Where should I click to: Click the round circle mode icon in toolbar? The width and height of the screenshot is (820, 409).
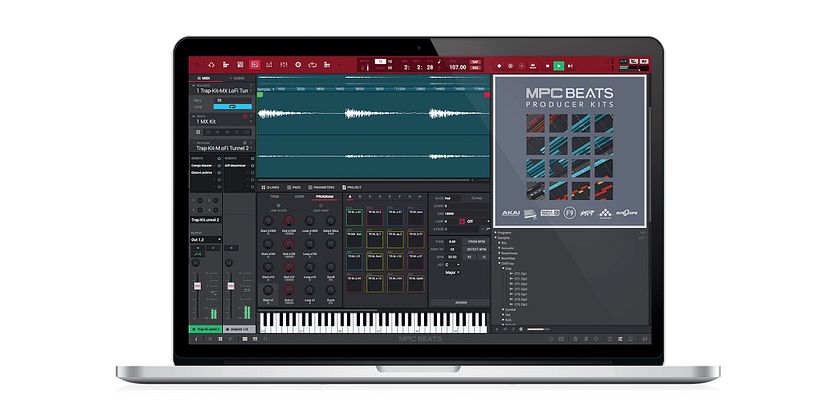(x=298, y=65)
